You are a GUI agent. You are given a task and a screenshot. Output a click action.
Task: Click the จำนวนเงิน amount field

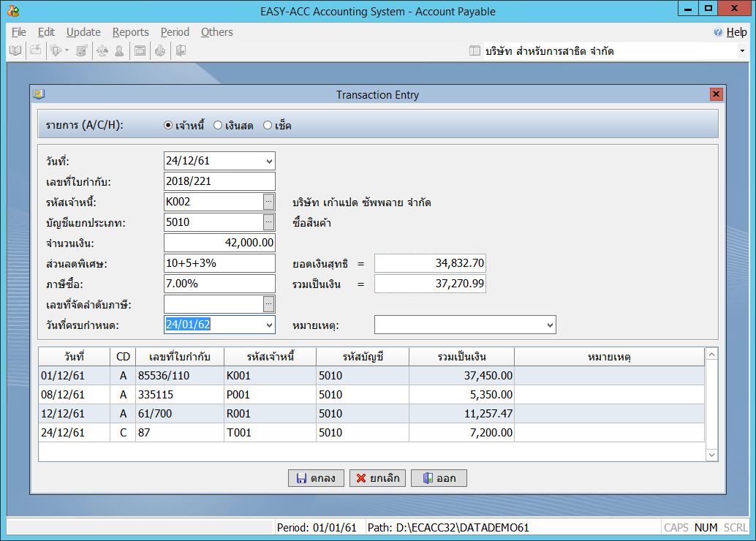click(219, 243)
